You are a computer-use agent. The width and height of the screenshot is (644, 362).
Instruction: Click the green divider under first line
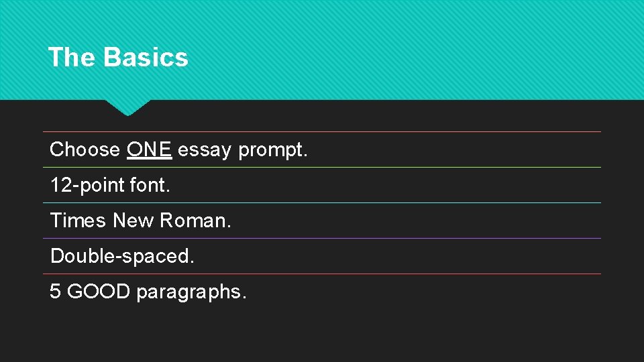click(322, 167)
